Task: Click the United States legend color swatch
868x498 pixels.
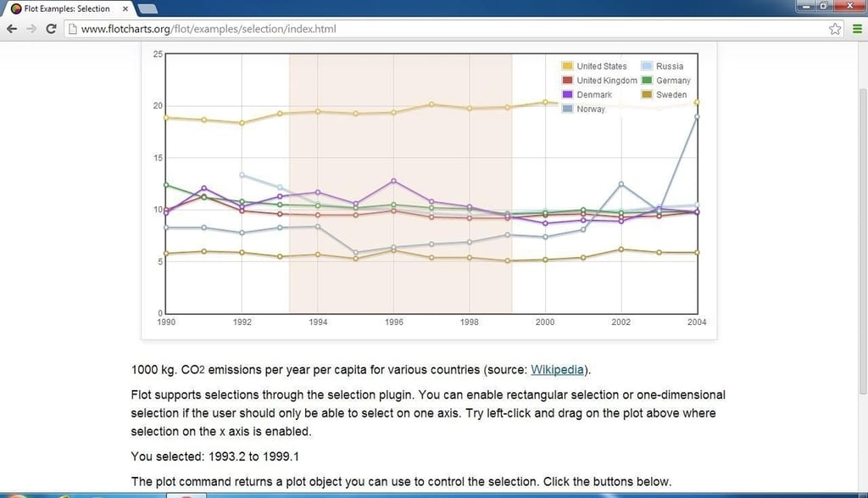Action: (567, 66)
